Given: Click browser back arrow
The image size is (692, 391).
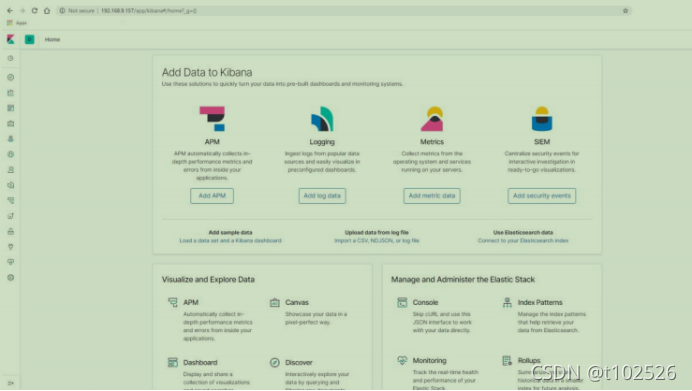Looking at the screenshot, I should point(10,11).
